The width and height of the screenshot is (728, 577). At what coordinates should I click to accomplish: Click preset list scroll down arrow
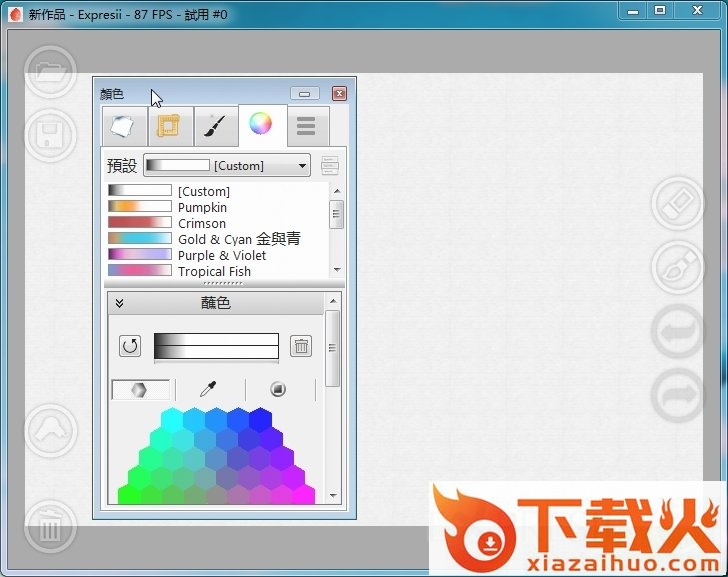tap(337, 270)
